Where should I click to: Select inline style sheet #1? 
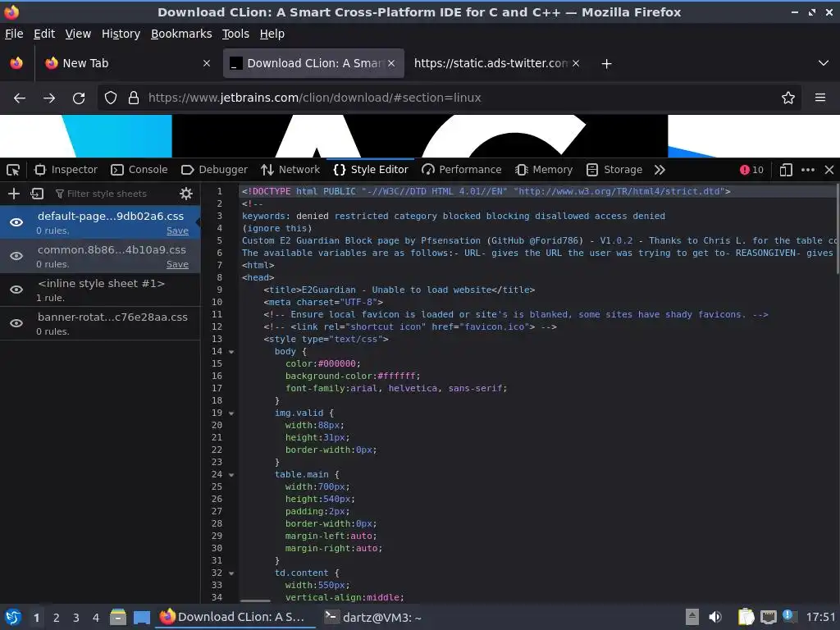tap(101, 283)
